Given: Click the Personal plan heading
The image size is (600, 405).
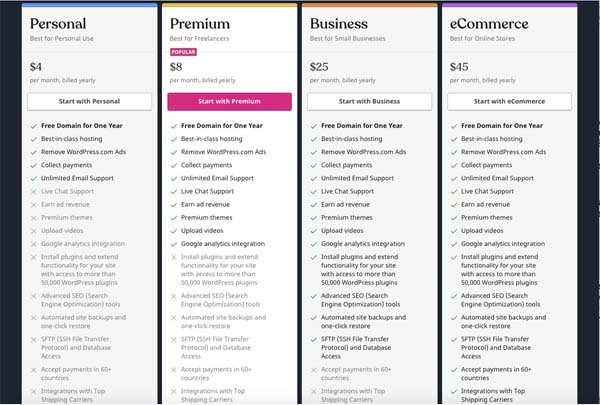Looking at the screenshot, I should [58, 24].
